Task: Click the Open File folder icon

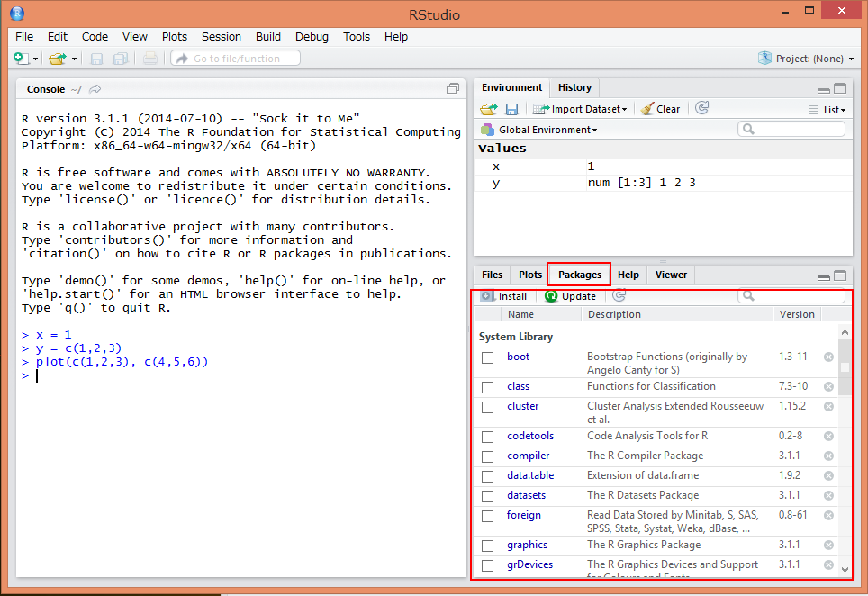Action: coord(57,59)
